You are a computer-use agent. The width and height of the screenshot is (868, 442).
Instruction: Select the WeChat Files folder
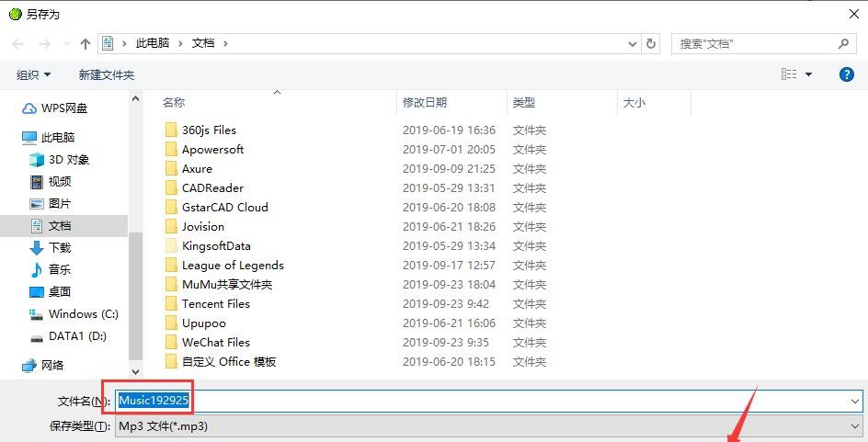[216, 343]
